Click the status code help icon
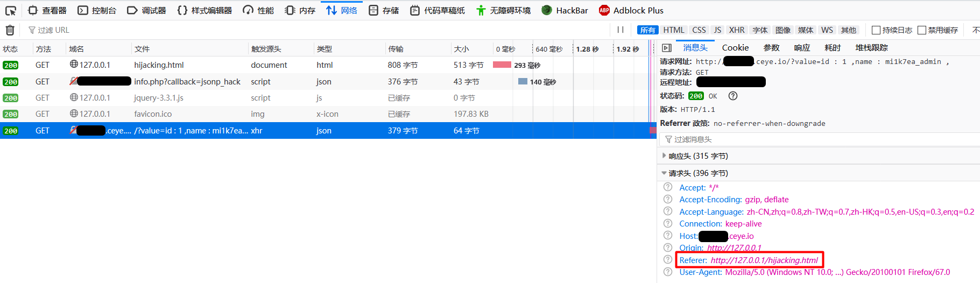Viewport: 980px width, 283px height. click(732, 96)
